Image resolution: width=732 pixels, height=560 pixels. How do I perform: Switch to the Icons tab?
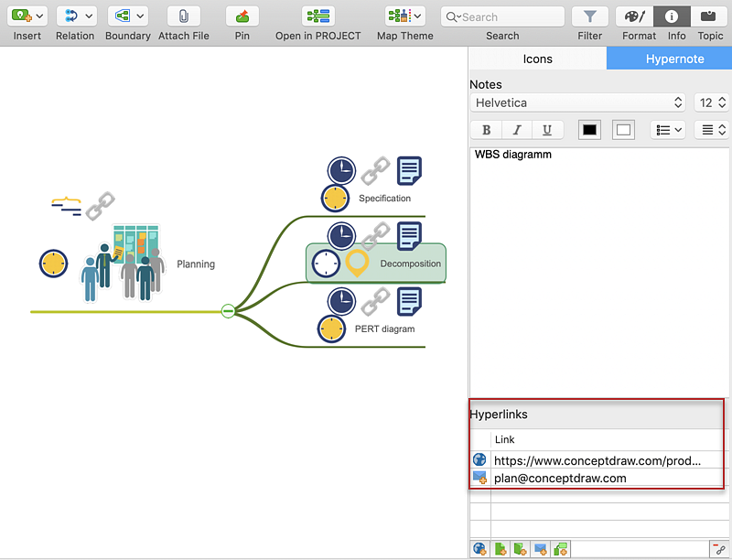[x=537, y=59]
